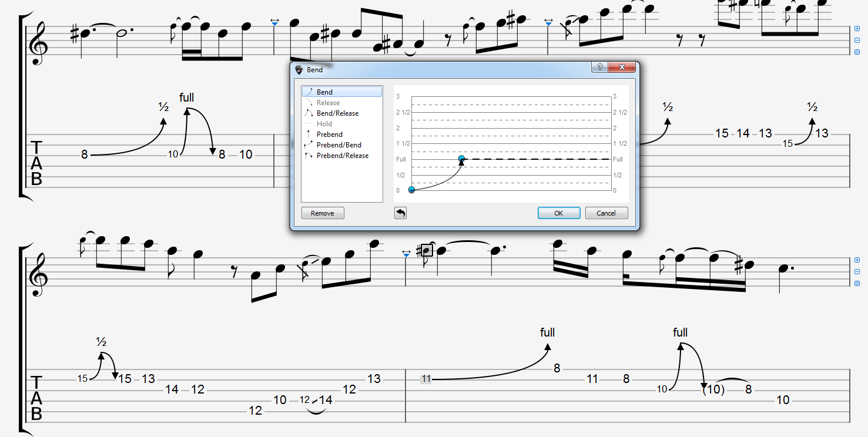
Task: Click the small fret 12 slide note
Action: (x=304, y=400)
